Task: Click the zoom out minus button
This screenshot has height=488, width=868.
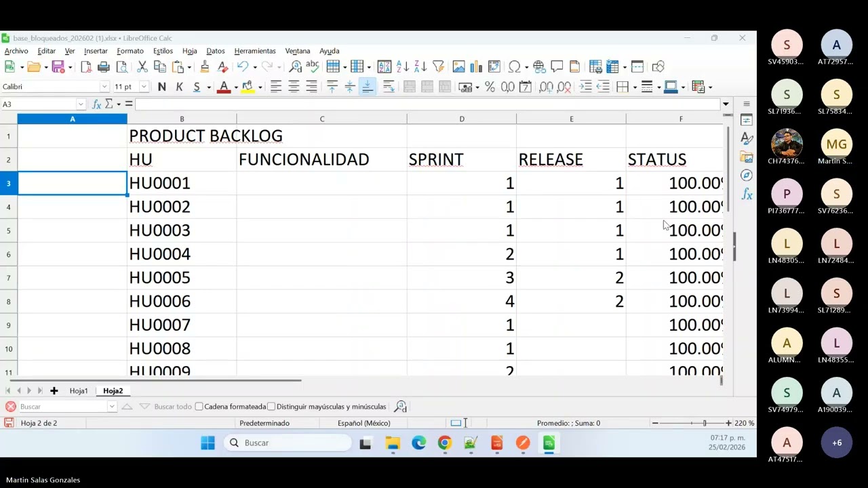Action: pos(655,423)
